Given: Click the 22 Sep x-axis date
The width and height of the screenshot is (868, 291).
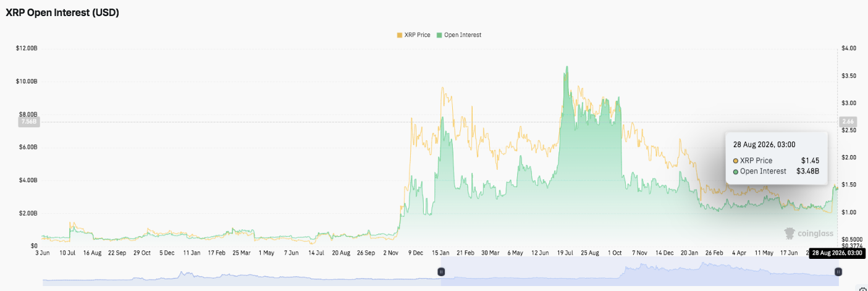Looking at the screenshot, I should (117, 253).
